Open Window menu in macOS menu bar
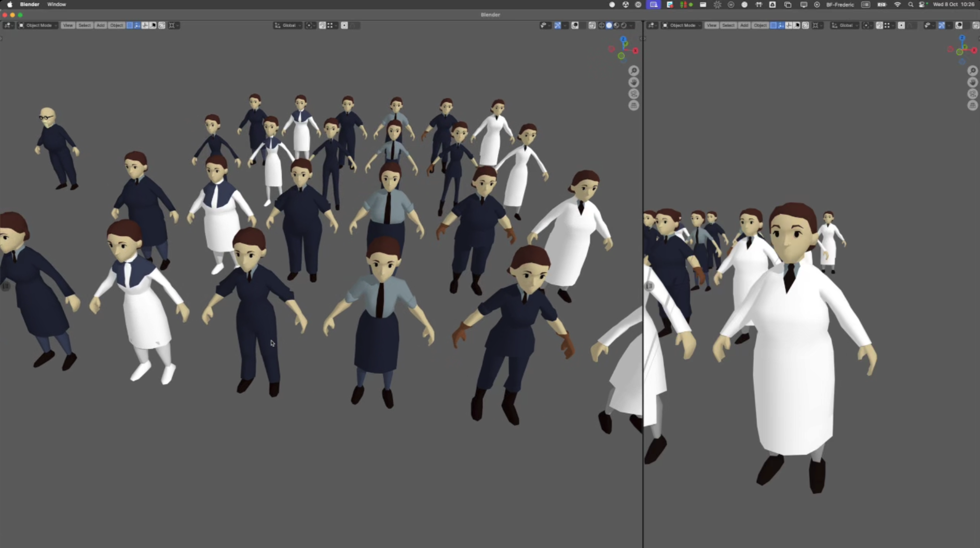980x548 pixels. [57, 4]
